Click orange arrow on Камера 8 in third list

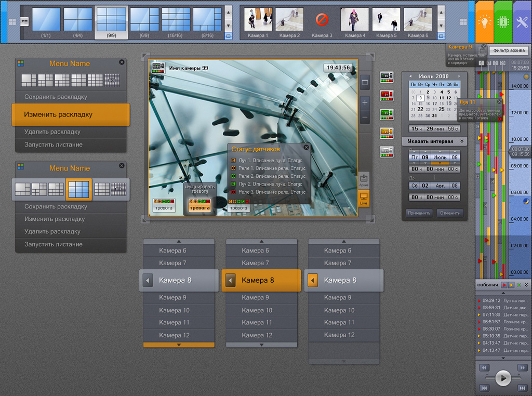point(312,281)
